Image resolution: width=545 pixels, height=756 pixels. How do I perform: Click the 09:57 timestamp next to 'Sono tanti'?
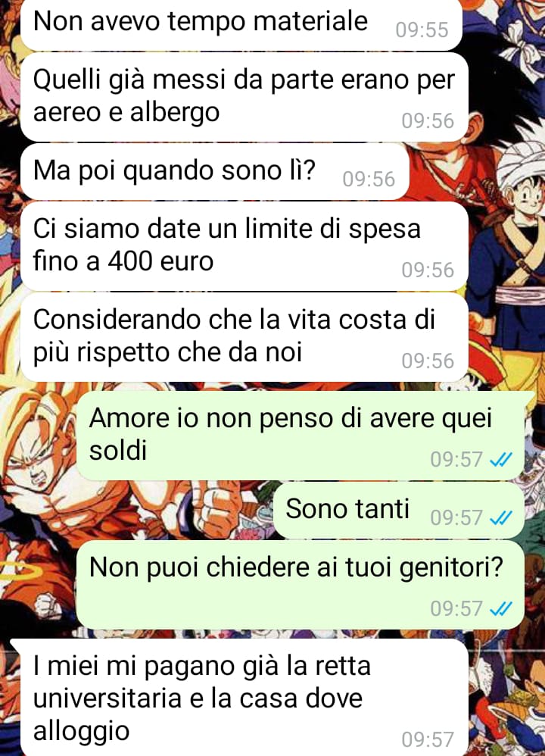click(456, 518)
